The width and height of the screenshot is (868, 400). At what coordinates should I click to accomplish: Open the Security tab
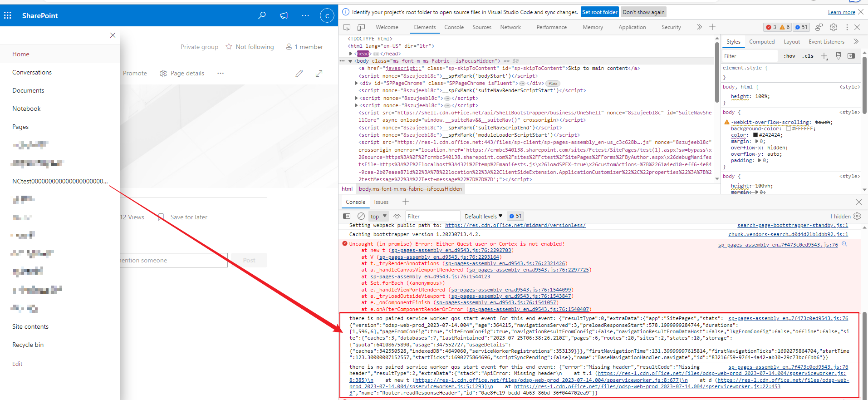click(671, 27)
